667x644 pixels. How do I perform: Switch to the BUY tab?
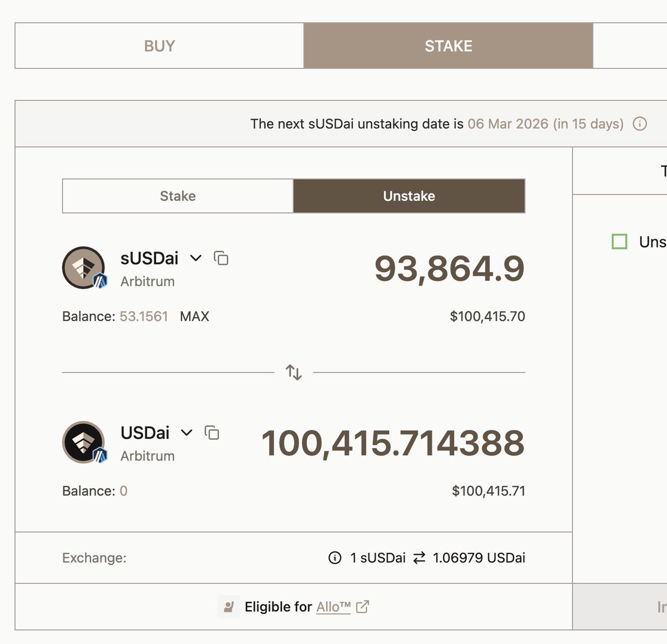pyautogui.click(x=160, y=46)
